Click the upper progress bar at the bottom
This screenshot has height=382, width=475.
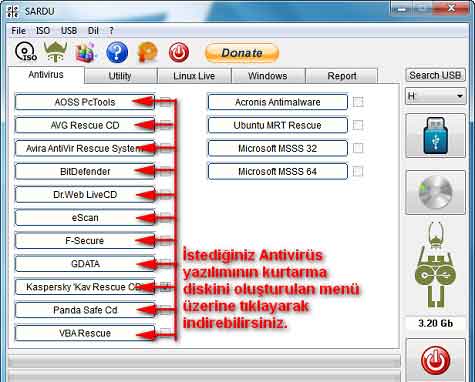click(x=204, y=361)
